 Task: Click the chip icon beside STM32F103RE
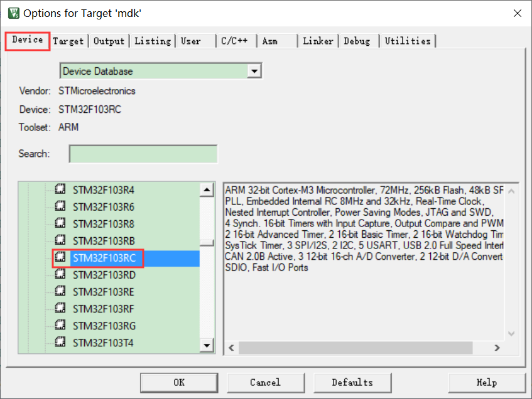click(60, 292)
